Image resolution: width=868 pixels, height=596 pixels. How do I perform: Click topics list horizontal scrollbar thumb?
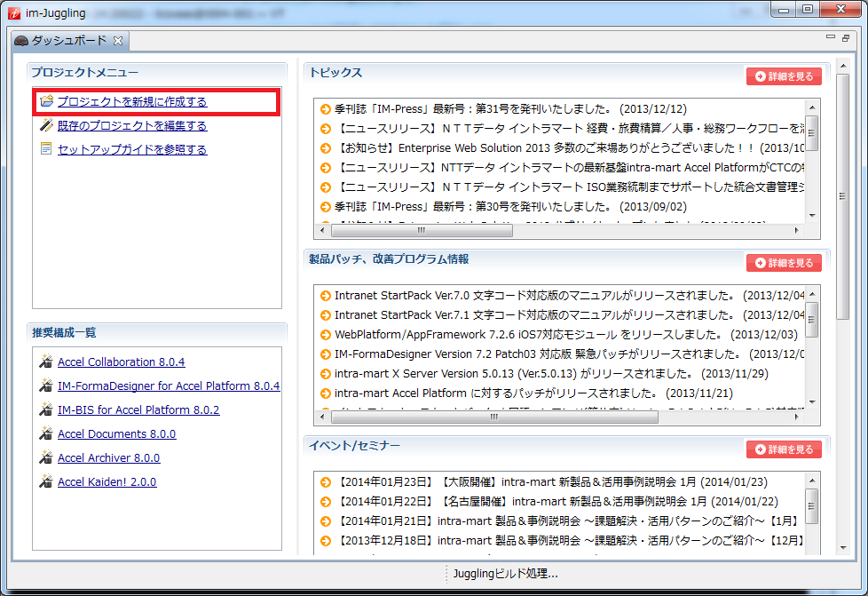coord(422,230)
